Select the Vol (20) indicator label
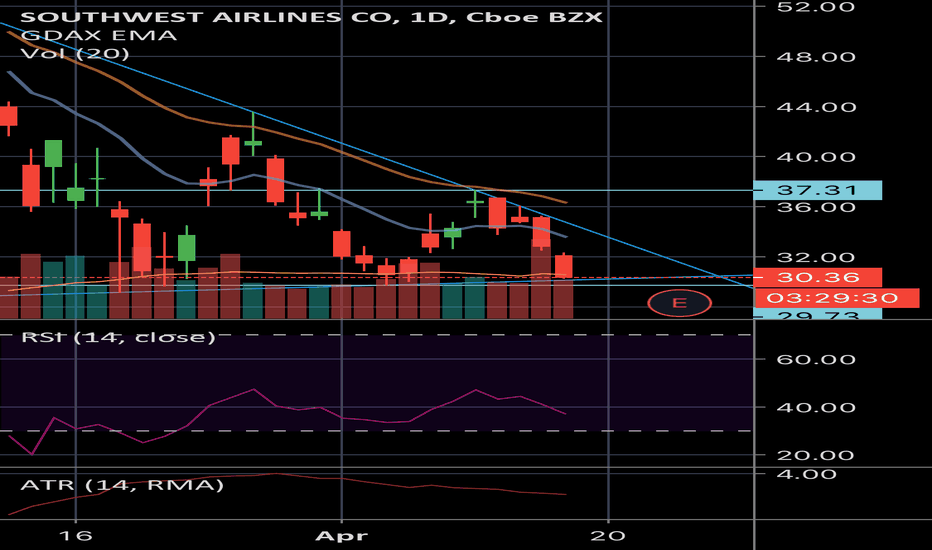The width and height of the screenshot is (932, 550). tap(74, 54)
